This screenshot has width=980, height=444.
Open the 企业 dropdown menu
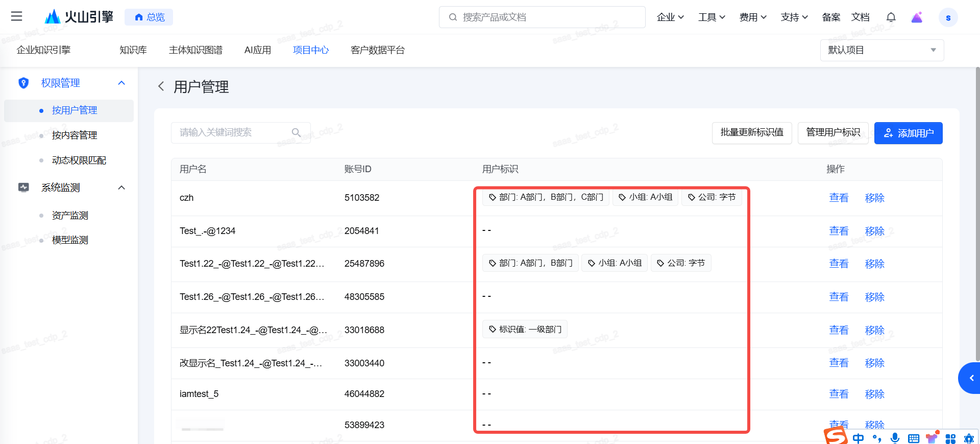[x=670, y=17]
